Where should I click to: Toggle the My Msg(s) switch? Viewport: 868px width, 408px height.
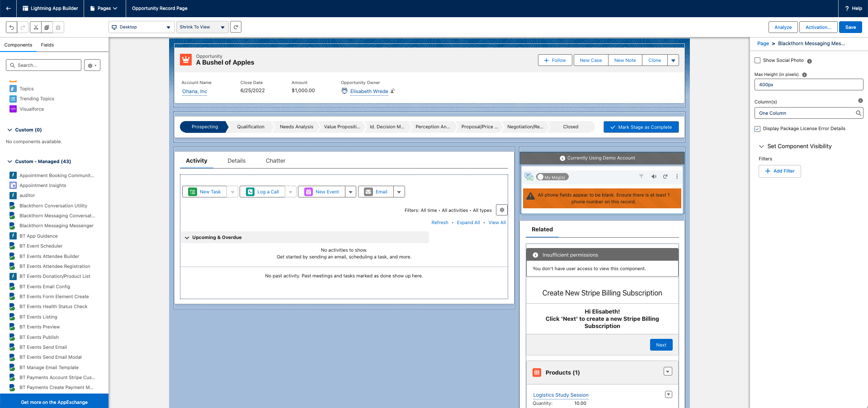coord(552,177)
